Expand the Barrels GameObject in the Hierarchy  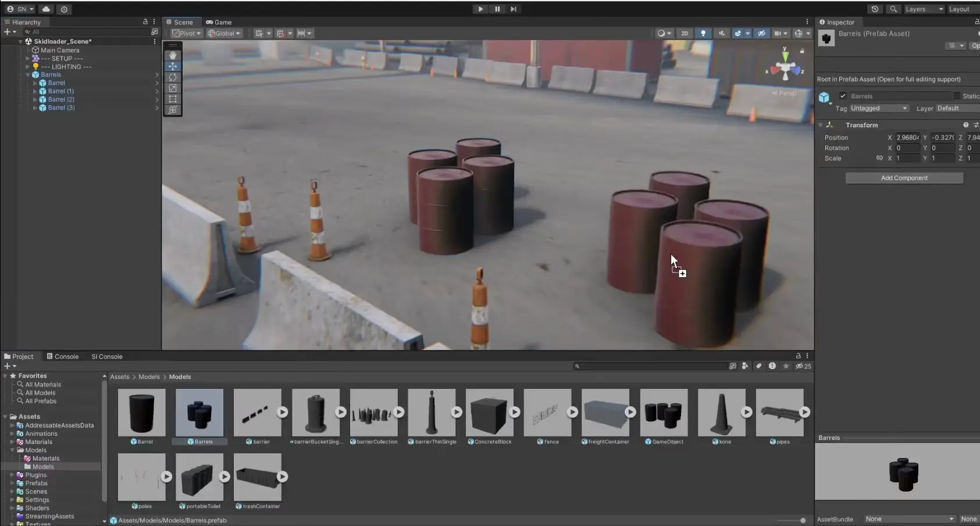tap(27, 74)
